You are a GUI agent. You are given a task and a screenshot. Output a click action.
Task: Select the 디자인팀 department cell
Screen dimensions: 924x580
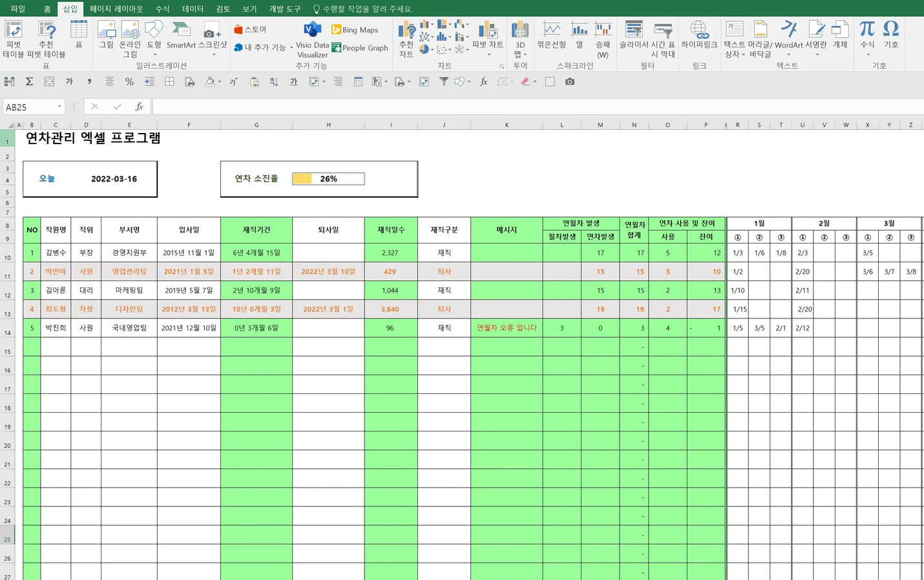[x=129, y=309]
